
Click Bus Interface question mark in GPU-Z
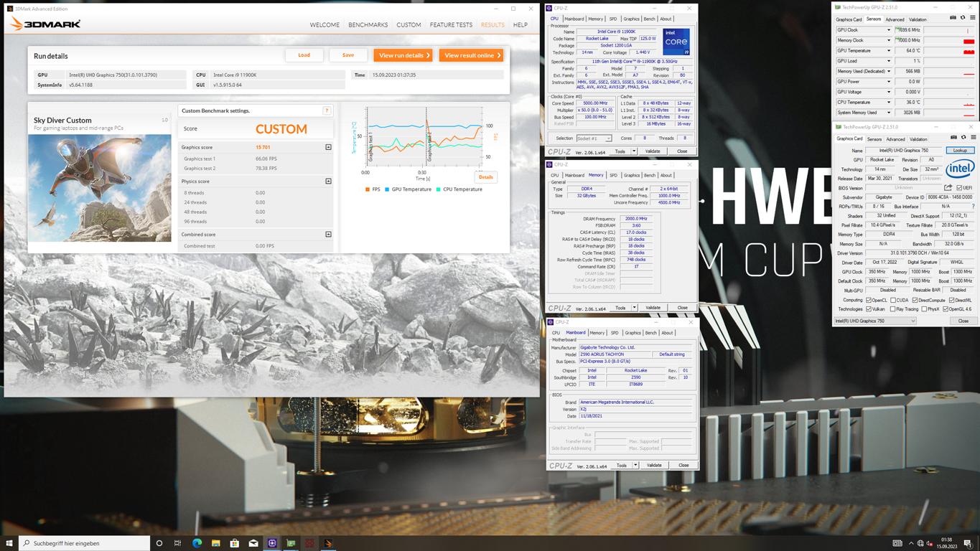(973, 207)
